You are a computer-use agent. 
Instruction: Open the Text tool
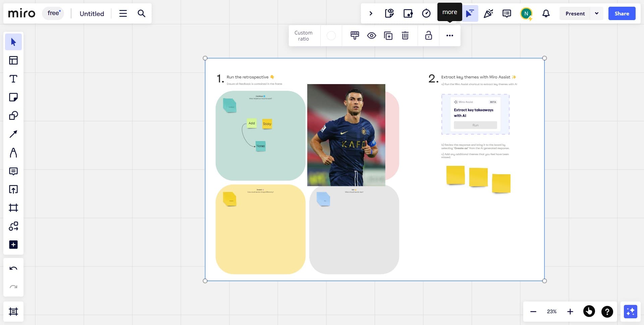point(13,79)
